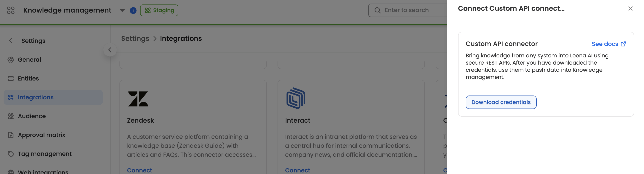Click the Tag management tag icon
Screen dimensions: 644x174
tap(11, 154)
